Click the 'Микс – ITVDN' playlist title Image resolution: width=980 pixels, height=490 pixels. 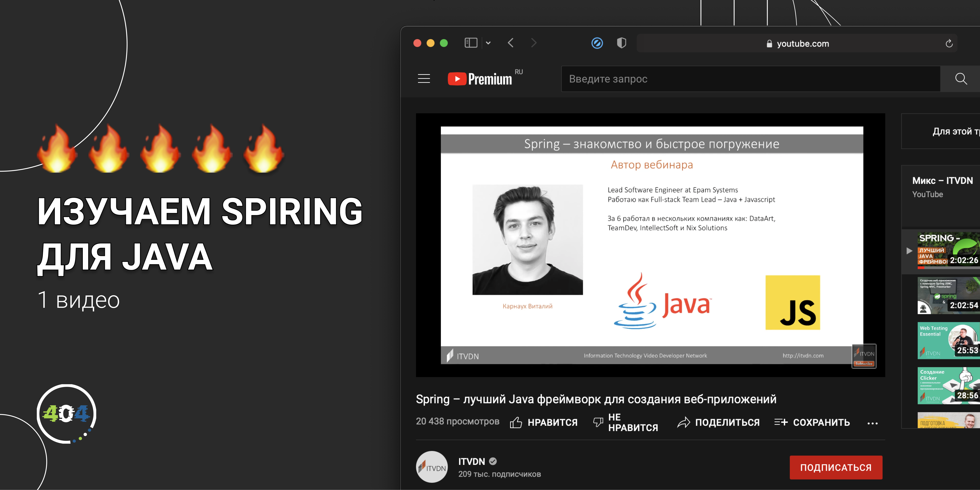pos(942,181)
